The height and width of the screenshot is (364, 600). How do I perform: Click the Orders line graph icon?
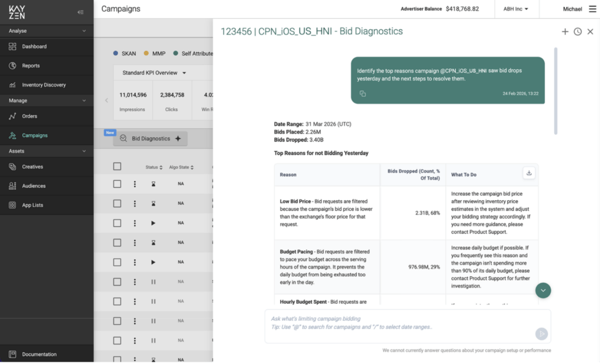12,116
